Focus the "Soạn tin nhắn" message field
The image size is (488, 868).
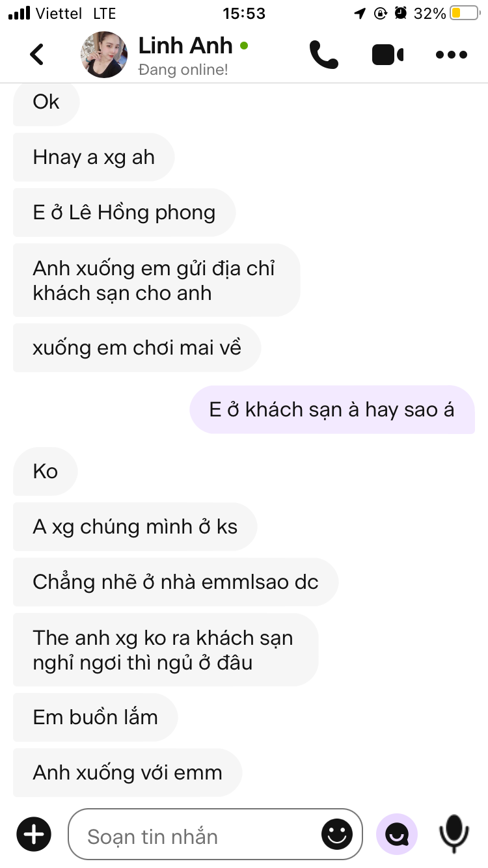(215, 834)
